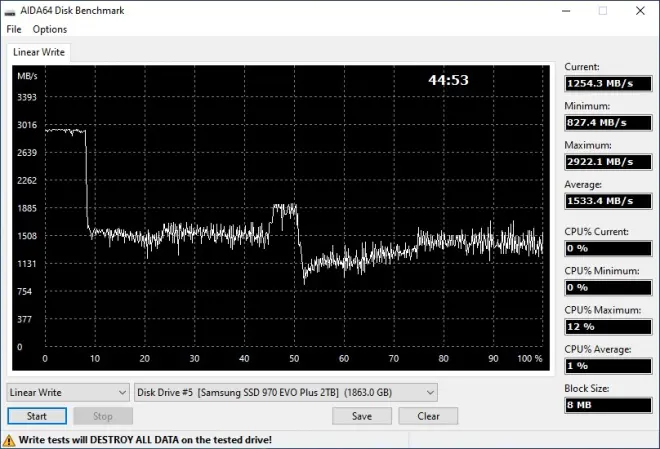
Task: Open the File menu
Action: point(14,29)
